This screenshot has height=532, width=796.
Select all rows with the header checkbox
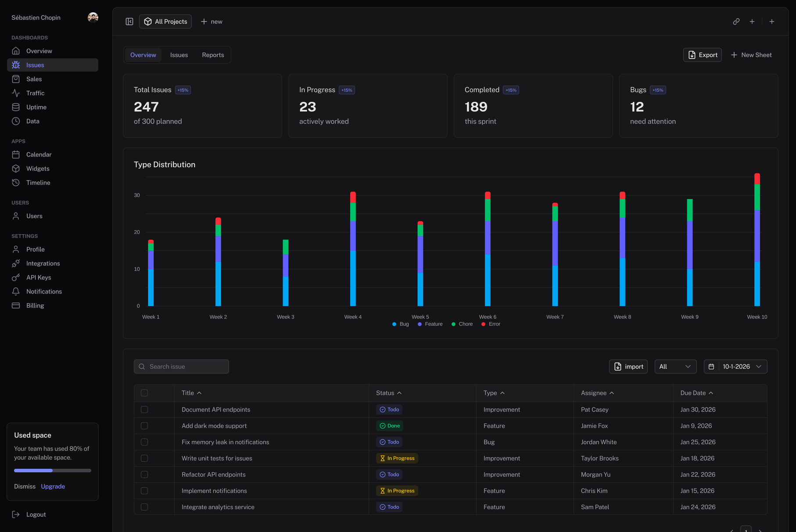click(144, 393)
